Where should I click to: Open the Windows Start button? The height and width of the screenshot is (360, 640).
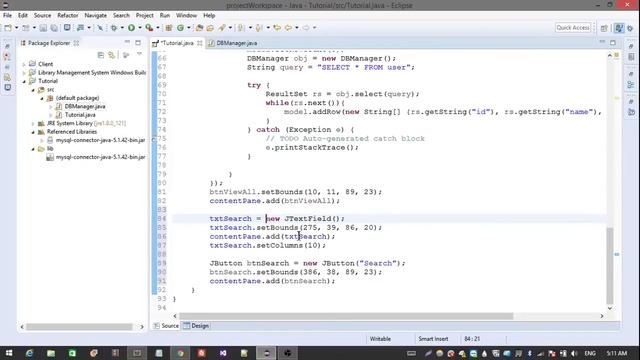[x=9, y=353]
